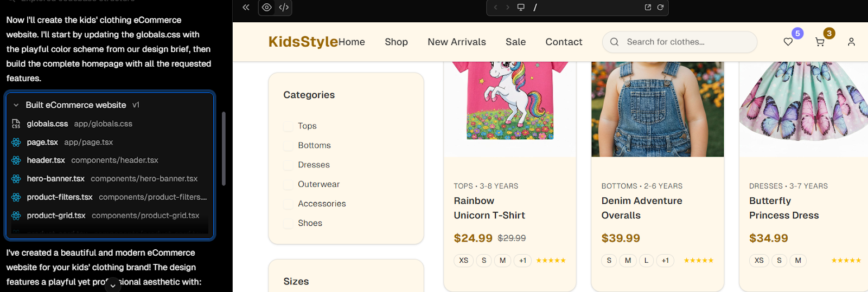Collapse the Built eCommerce website section
Screen dimensions: 868x292
[16, 105]
